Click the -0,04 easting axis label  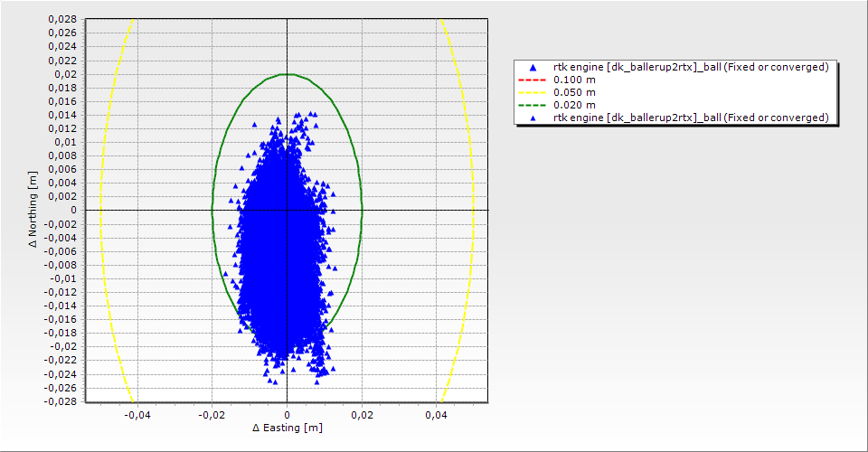coord(137,415)
